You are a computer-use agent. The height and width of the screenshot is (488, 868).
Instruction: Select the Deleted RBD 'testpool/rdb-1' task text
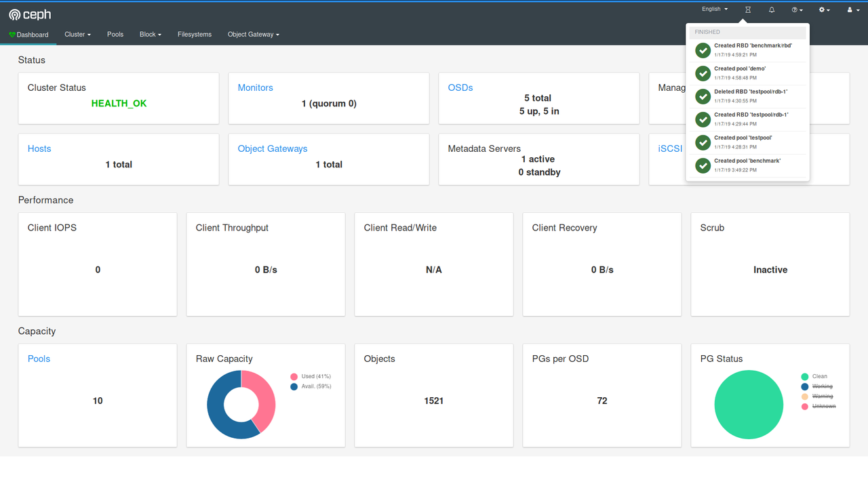pyautogui.click(x=751, y=92)
